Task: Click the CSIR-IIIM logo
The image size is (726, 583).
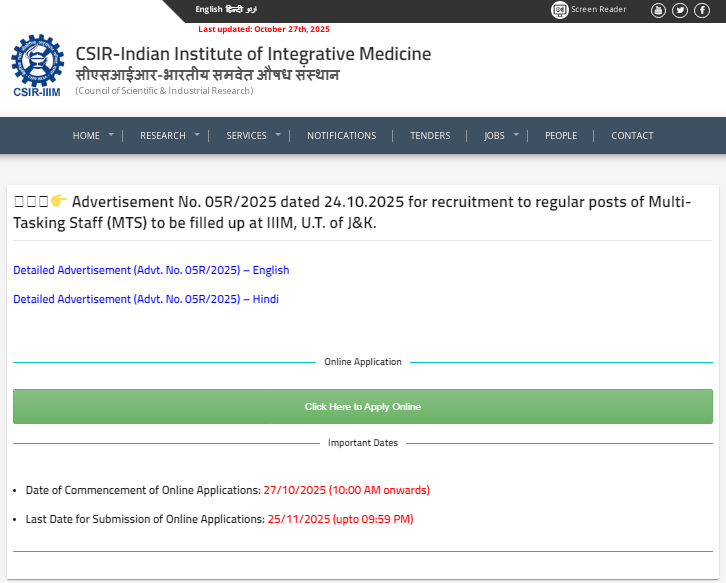Action: click(37, 65)
